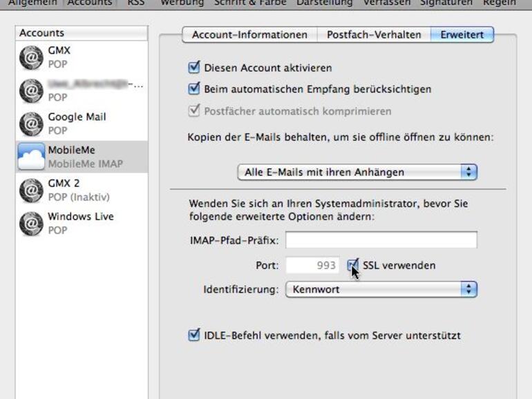Click the 'IMAP-Pfad-Präfix:' label
Screen dimensions: 532x399
coord(234,240)
